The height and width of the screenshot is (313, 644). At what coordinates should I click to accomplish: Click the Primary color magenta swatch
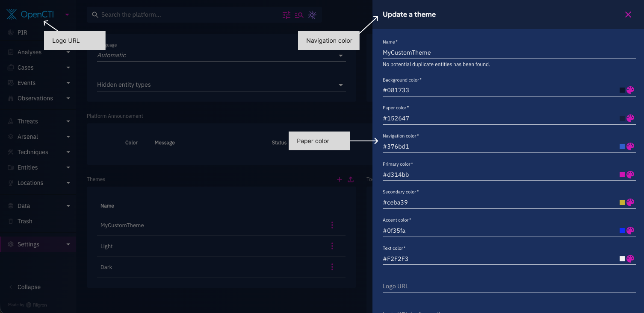click(x=622, y=175)
